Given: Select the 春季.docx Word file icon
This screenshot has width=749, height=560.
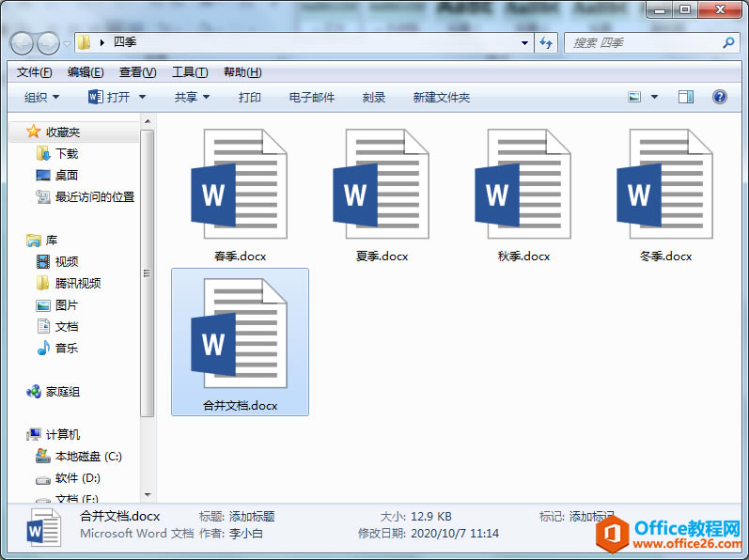Looking at the screenshot, I should 240,184.
